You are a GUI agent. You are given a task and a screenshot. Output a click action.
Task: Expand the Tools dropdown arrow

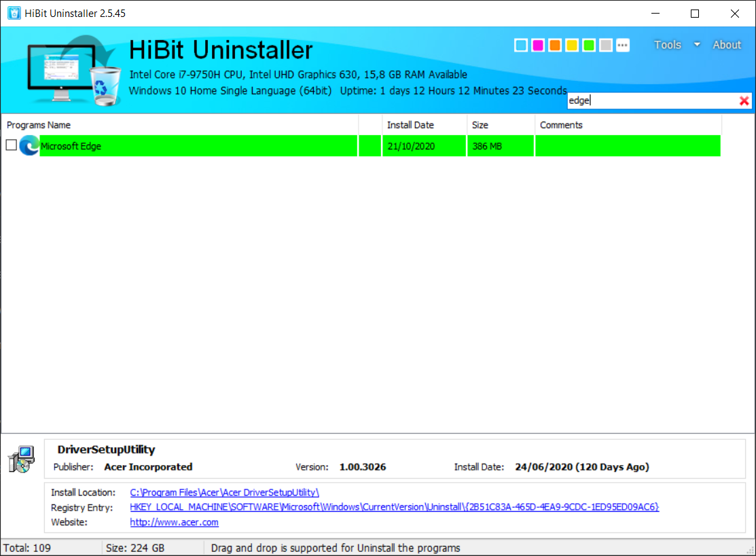tap(697, 45)
